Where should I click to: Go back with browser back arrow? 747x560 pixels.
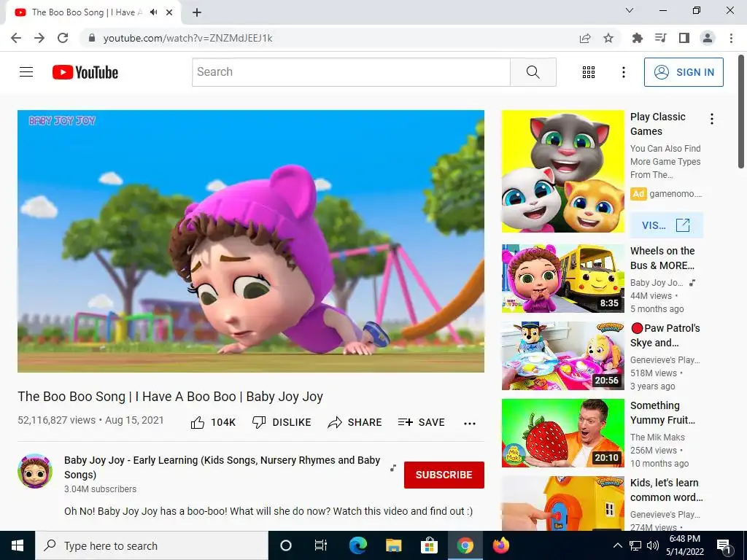point(16,38)
